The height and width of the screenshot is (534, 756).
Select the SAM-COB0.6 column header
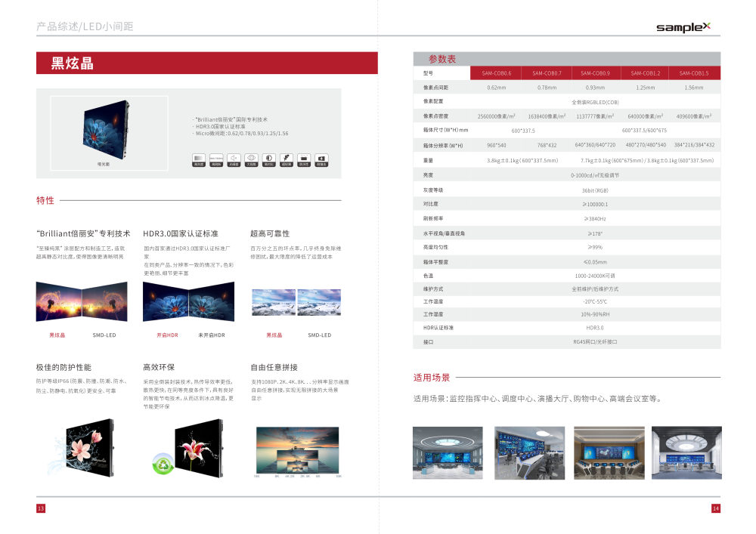496,73
